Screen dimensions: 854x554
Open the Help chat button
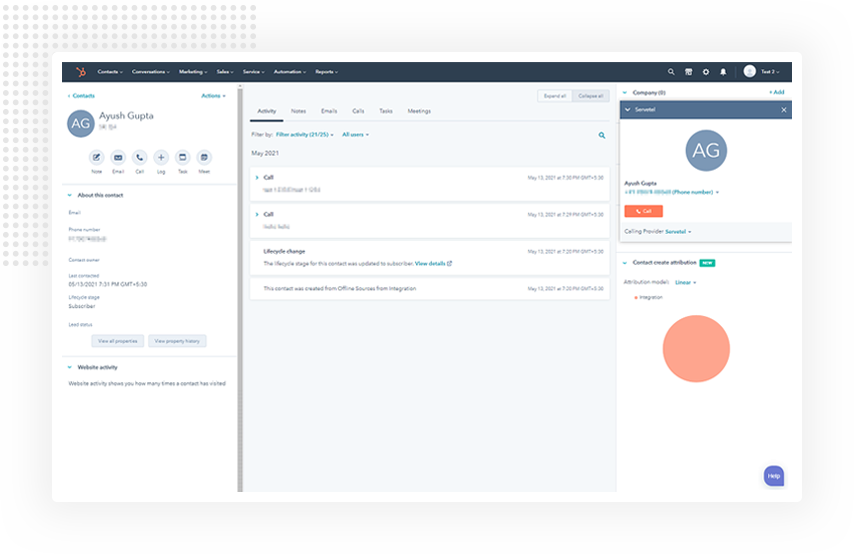tap(774, 476)
